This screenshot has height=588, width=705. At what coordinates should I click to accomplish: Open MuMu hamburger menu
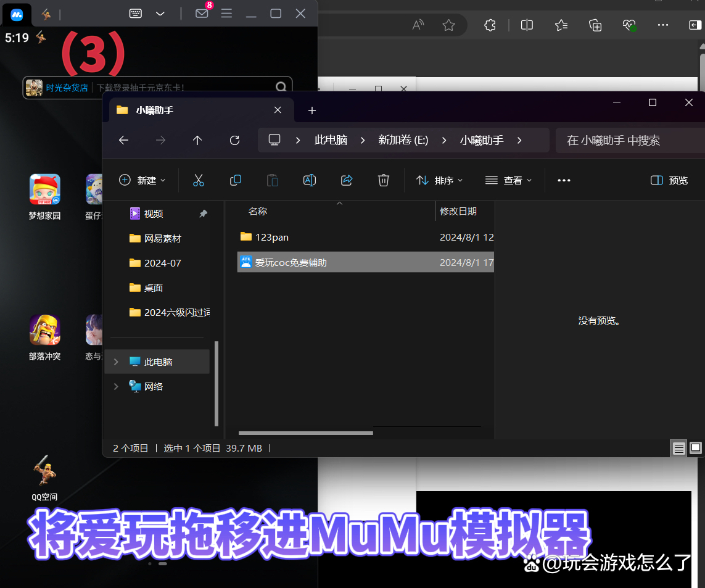click(x=226, y=13)
